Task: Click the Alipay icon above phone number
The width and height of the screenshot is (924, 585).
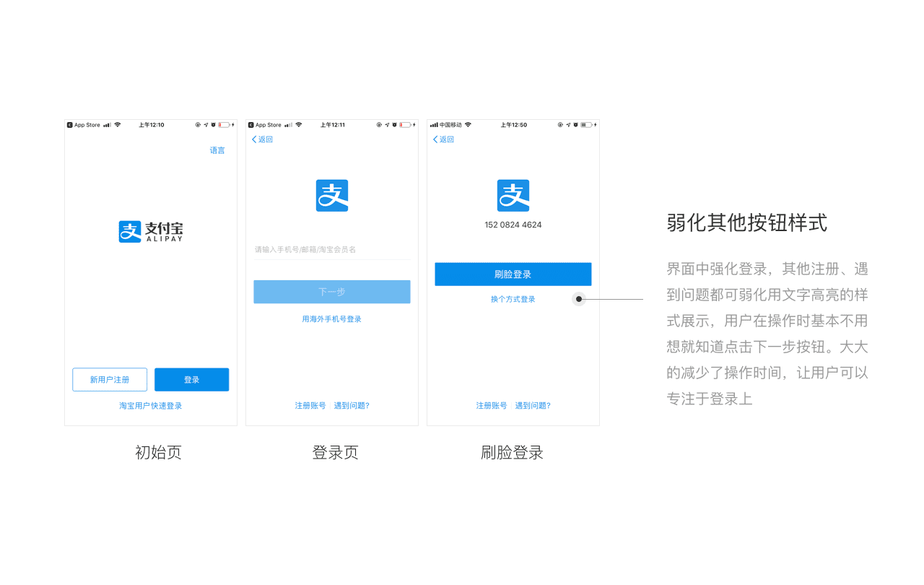Action: click(x=513, y=196)
